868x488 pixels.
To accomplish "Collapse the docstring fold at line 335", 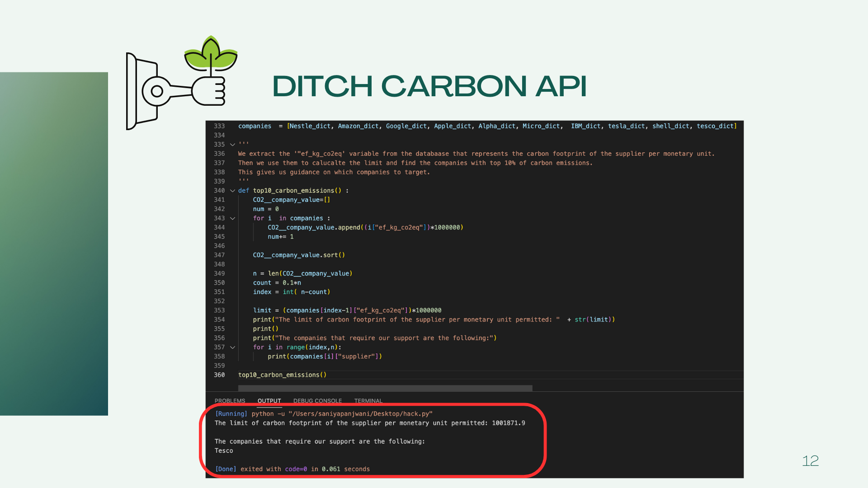I will [233, 145].
